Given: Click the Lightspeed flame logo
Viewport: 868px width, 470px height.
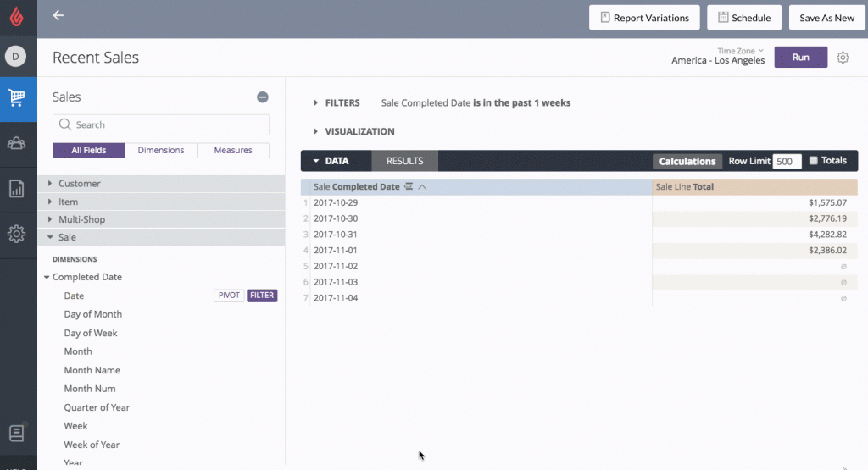Looking at the screenshot, I should click(17, 17).
